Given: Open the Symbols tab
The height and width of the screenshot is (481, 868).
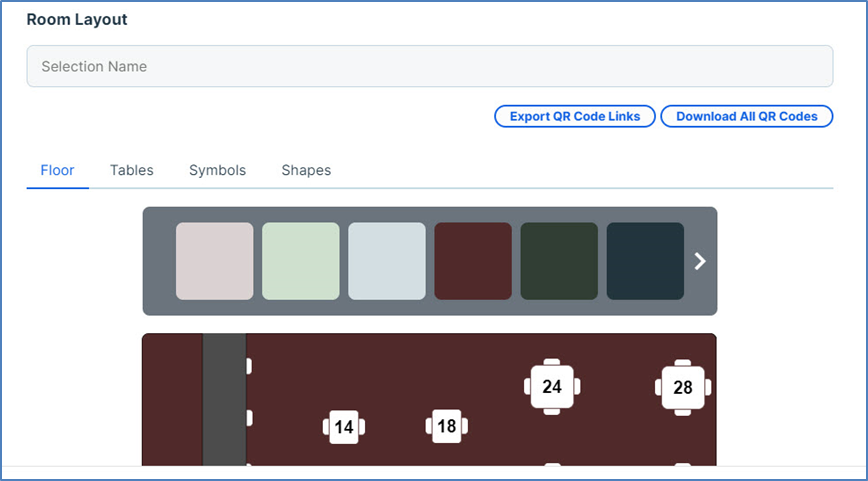Looking at the screenshot, I should coord(217,170).
